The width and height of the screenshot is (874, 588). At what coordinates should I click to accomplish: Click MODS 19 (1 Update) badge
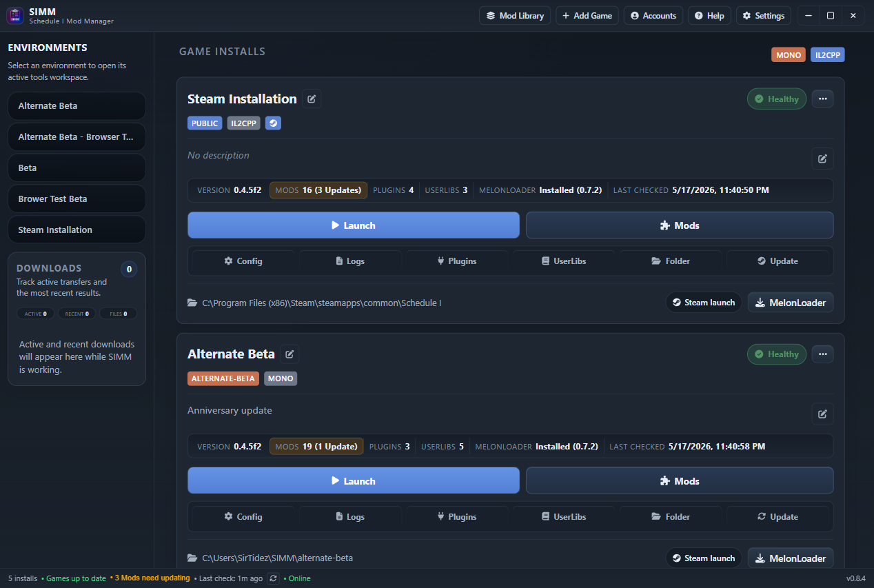pos(316,446)
